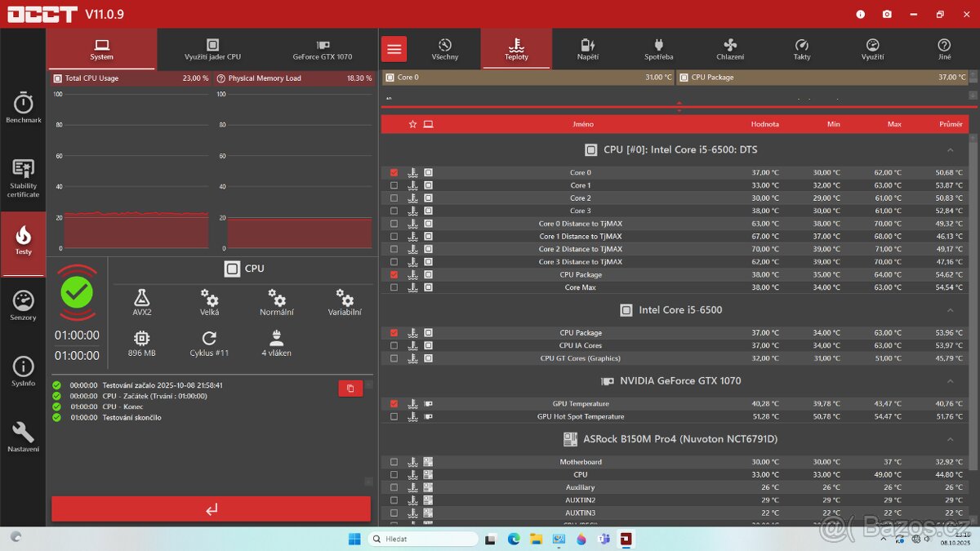The width and height of the screenshot is (980, 551).
Task: Click the red hamburger menu icon
Action: [x=394, y=49]
